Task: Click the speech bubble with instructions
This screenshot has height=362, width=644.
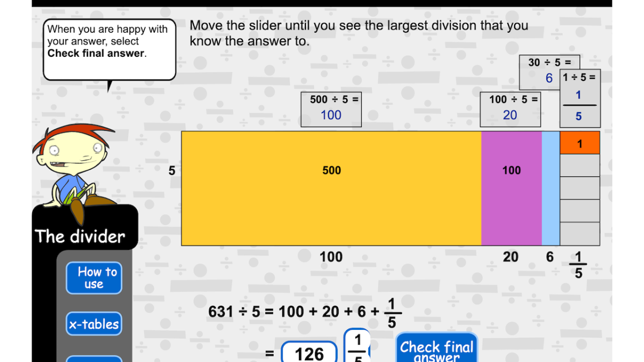Action: pyautogui.click(x=109, y=49)
